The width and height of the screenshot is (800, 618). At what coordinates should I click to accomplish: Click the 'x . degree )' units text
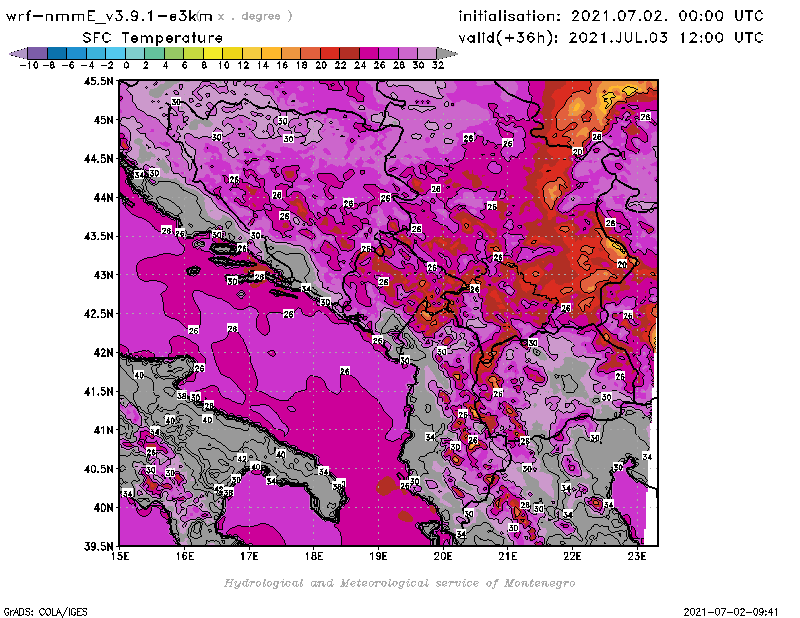point(255,16)
